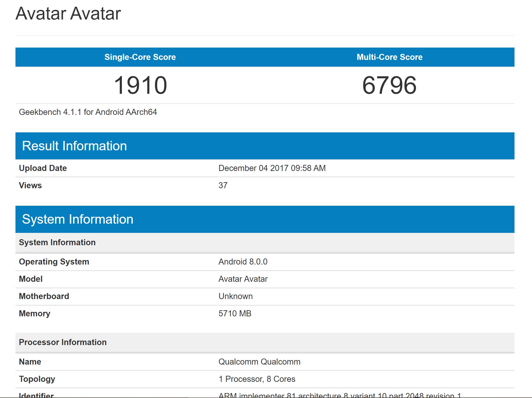Click the processor name Qualcomm Qualcomm
This screenshot has height=398, width=532.
(259, 362)
